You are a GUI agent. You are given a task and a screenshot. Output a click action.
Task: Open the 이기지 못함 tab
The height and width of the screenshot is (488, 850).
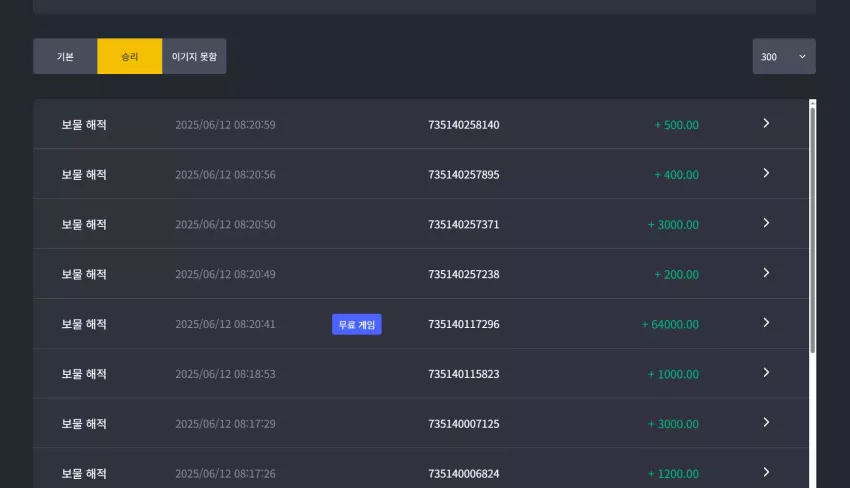coord(194,56)
